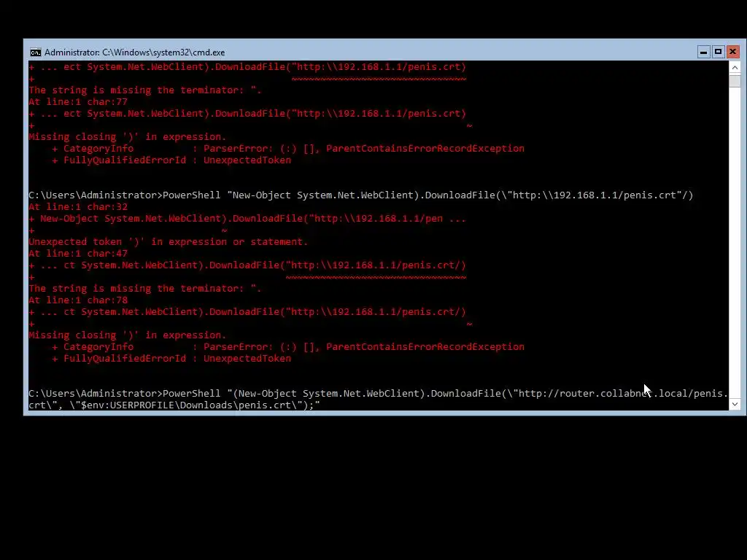This screenshot has width=747, height=560.
Task: Click the scrollbar down arrow
Action: point(735,404)
